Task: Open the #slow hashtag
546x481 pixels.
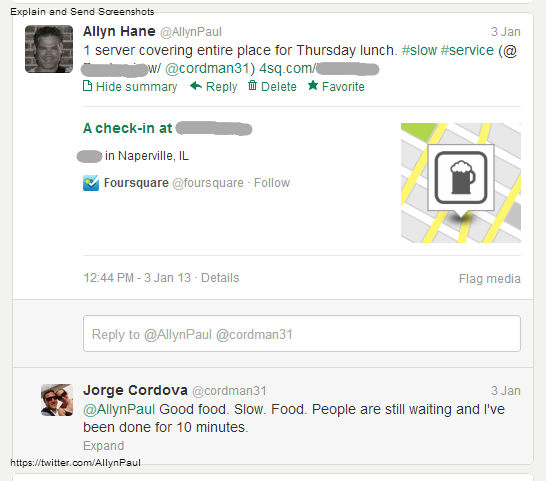Action: [x=419, y=51]
